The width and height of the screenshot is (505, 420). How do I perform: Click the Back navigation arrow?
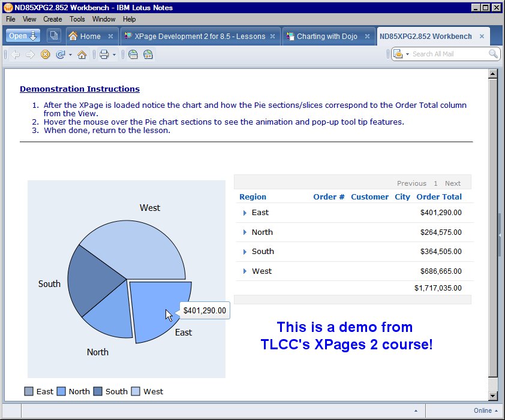pyautogui.click(x=16, y=55)
